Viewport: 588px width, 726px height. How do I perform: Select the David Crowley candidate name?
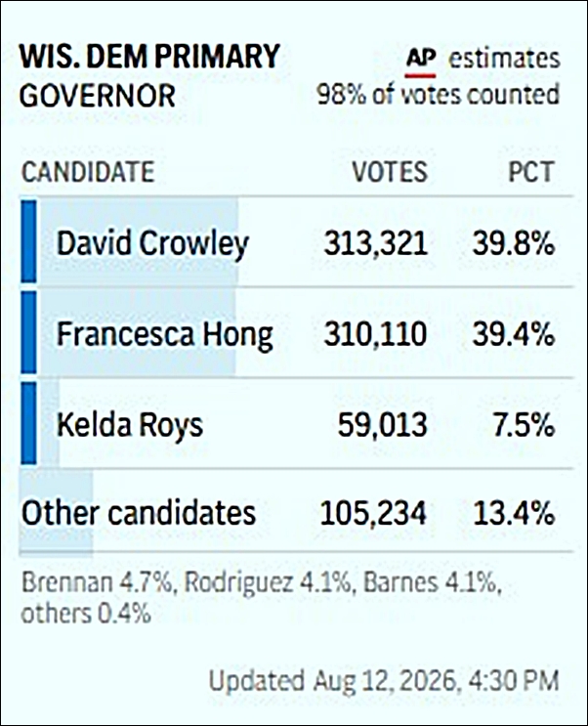[152, 243]
